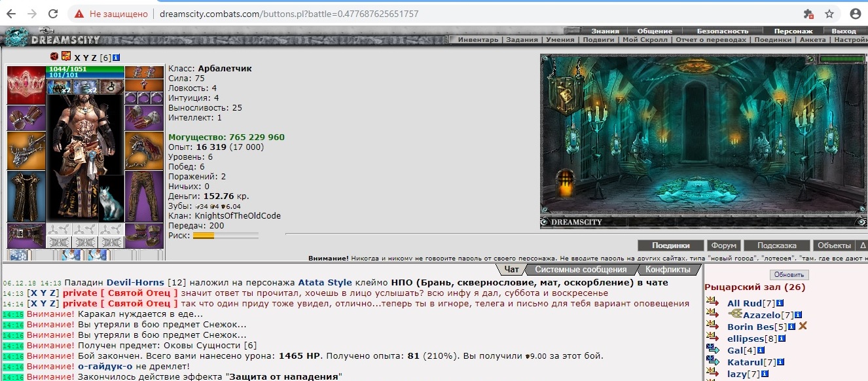Open the Инвентарь submenu link

[479, 40]
